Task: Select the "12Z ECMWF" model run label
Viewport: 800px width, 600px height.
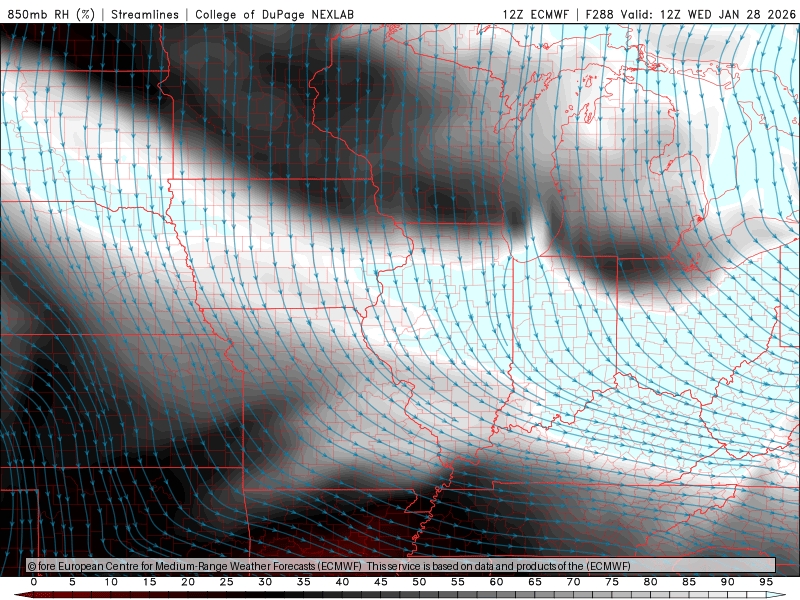Action: pyautogui.click(x=535, y=14)
